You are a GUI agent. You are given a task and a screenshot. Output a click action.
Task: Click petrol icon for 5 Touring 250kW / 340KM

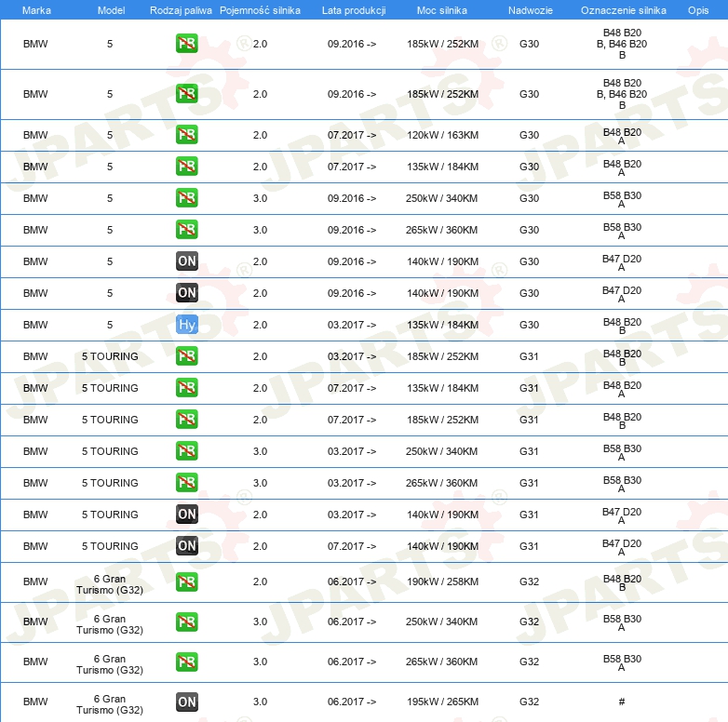(x=186, y=451)
